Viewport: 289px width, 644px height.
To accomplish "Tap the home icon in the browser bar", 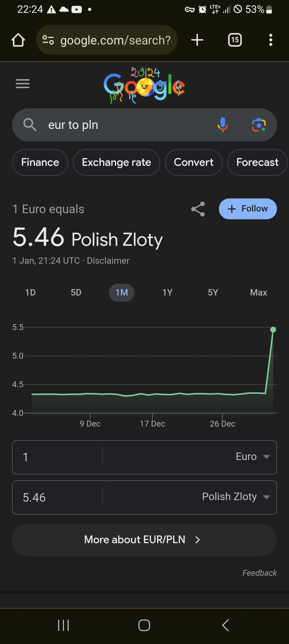I will coord(18,40).
